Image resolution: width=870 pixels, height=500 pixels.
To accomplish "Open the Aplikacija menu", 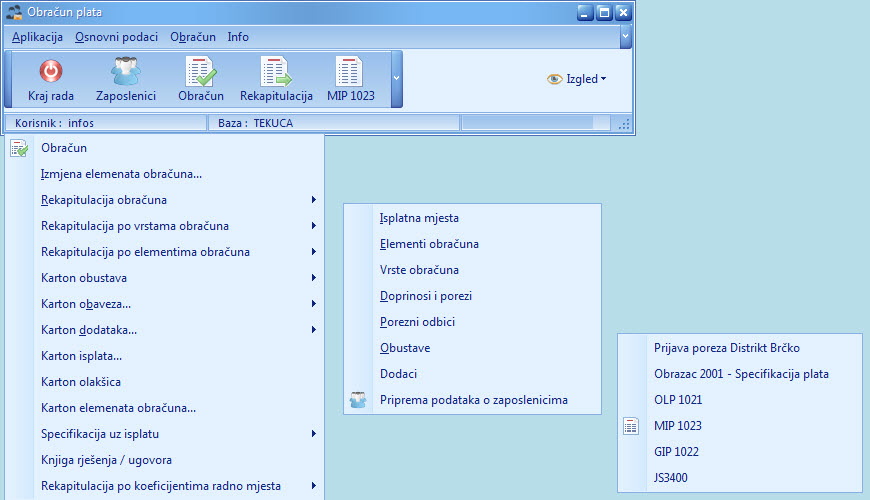I will [37, 37].
